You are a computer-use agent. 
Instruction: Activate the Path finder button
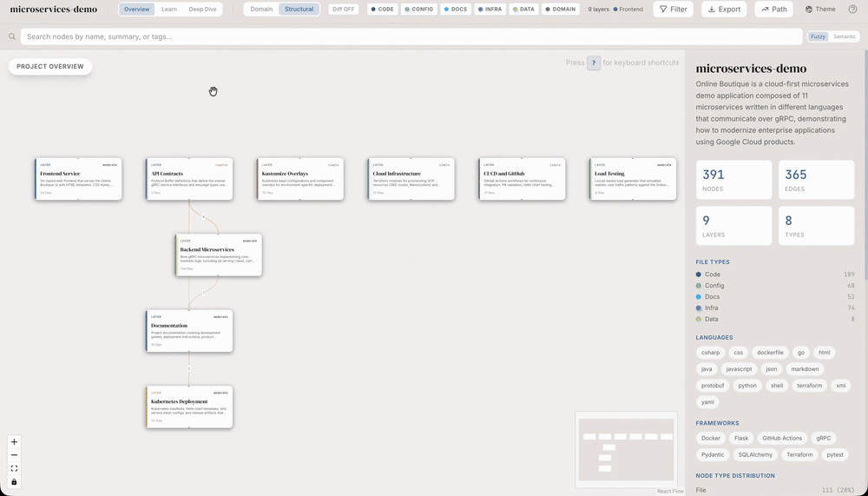(774, 9)
